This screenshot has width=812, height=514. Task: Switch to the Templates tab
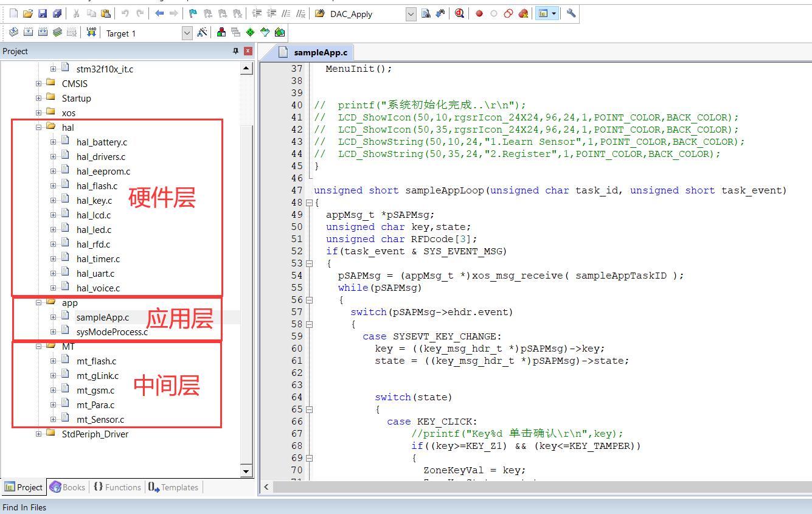pos(173,487)
